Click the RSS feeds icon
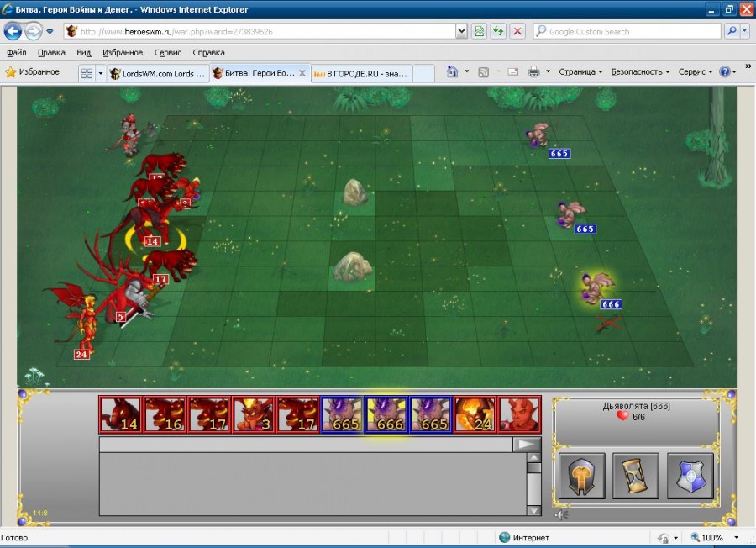Image resolution: width=756 pixels, height=548 pixels. coord(483,72)
